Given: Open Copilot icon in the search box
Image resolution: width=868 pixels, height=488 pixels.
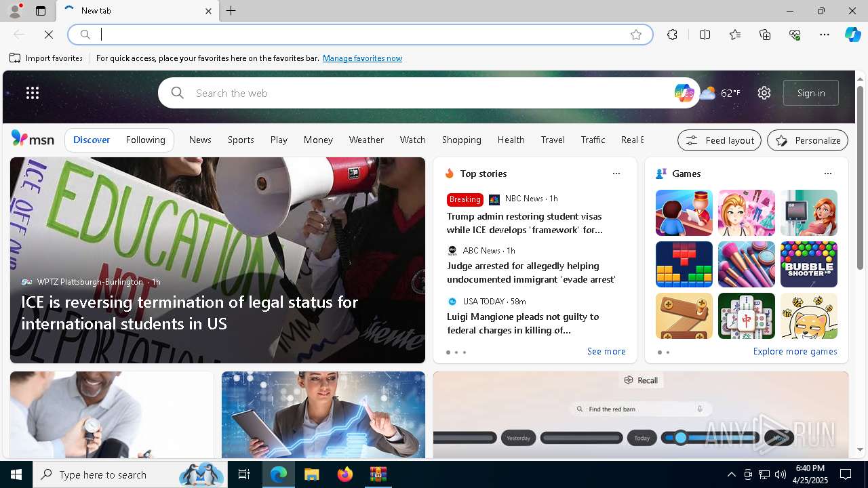Looking at the screenshot, I should (x=684, y=93).
